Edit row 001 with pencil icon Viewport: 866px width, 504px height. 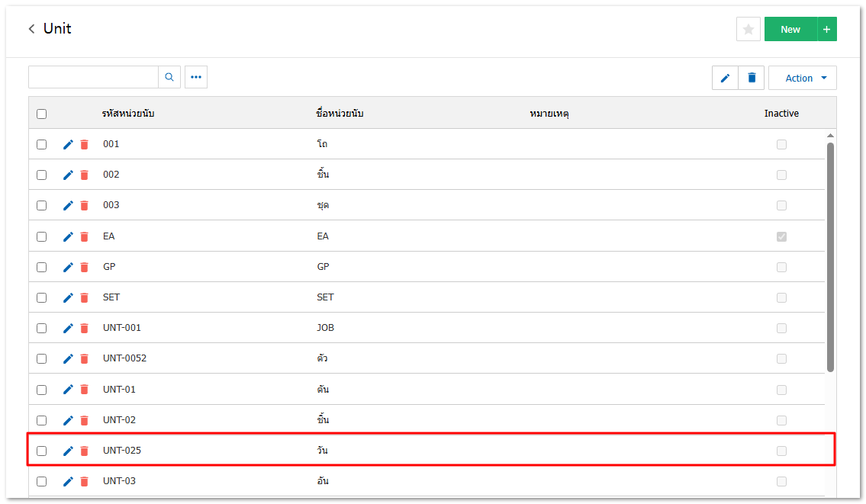[x=68, y=144]
